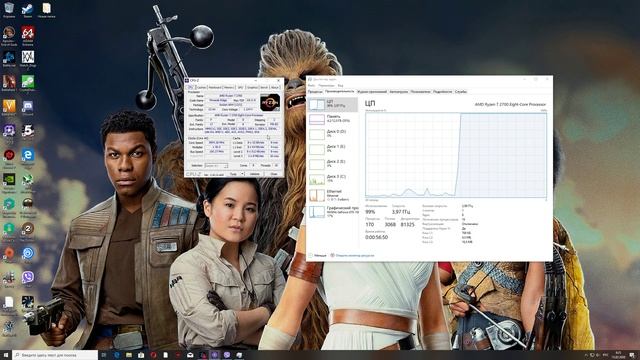Open the File menu in Task Manager
The height and width of the screenshot is (360, 640).
point(312,86)
